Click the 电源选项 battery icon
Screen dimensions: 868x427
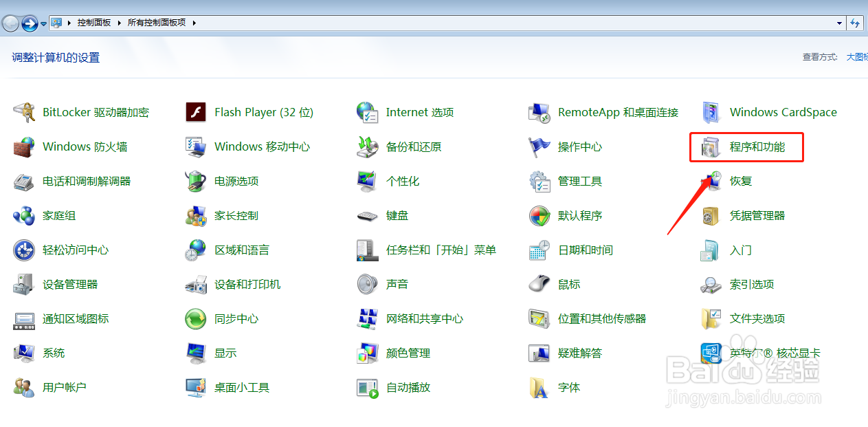click(x=196, y=181)
